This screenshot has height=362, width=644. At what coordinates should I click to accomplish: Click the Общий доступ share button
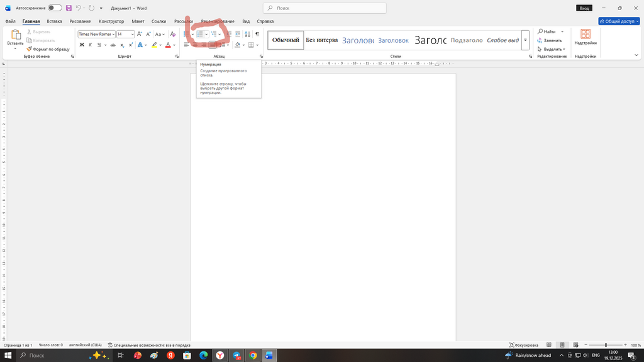coord(619,21)
